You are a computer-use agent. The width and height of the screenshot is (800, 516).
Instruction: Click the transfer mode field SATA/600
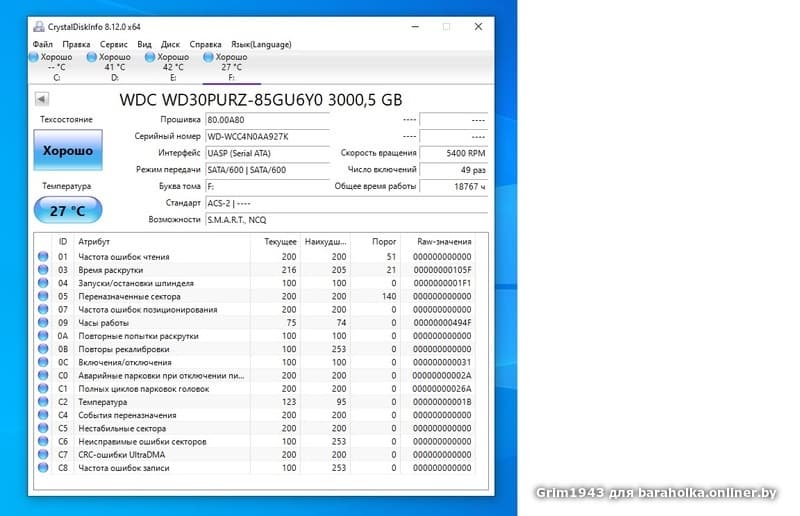point(267,170)
